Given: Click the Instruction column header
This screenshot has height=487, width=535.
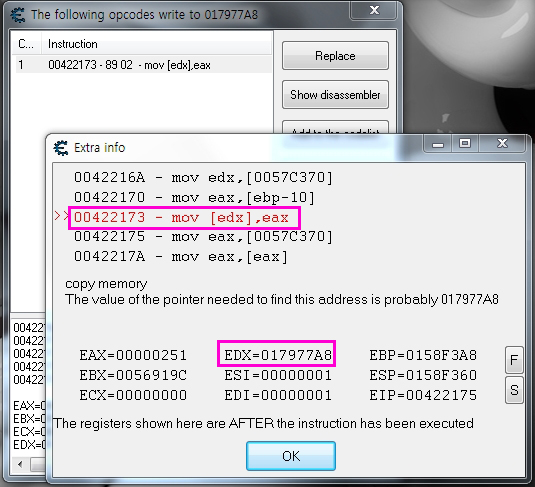Looking at the screenshot, I should click(x=157, y=44).
